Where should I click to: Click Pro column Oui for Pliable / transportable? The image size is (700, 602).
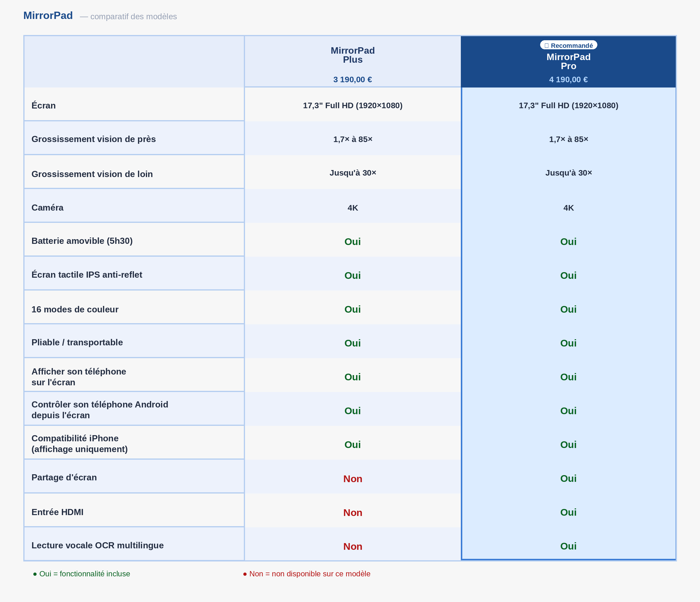tap(568, 343)
